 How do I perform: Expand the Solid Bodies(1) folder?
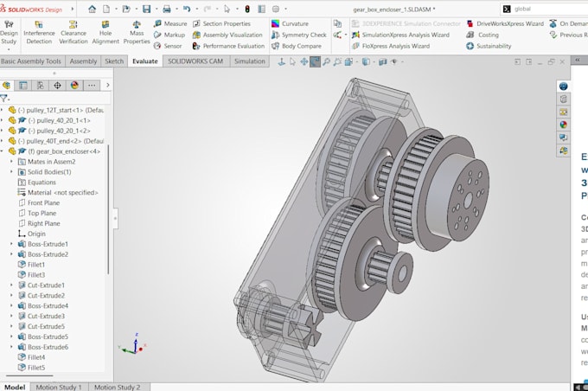[11, 172]
